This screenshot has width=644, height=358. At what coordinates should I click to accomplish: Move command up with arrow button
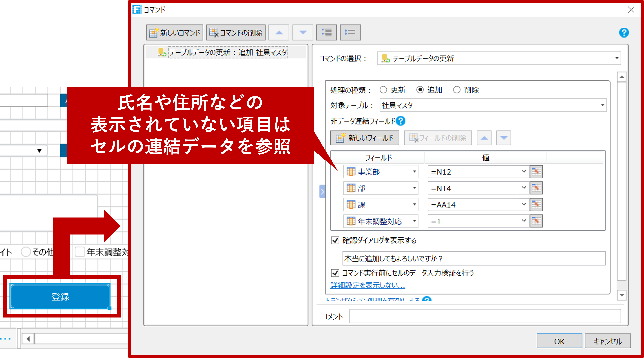pos(279,33)
